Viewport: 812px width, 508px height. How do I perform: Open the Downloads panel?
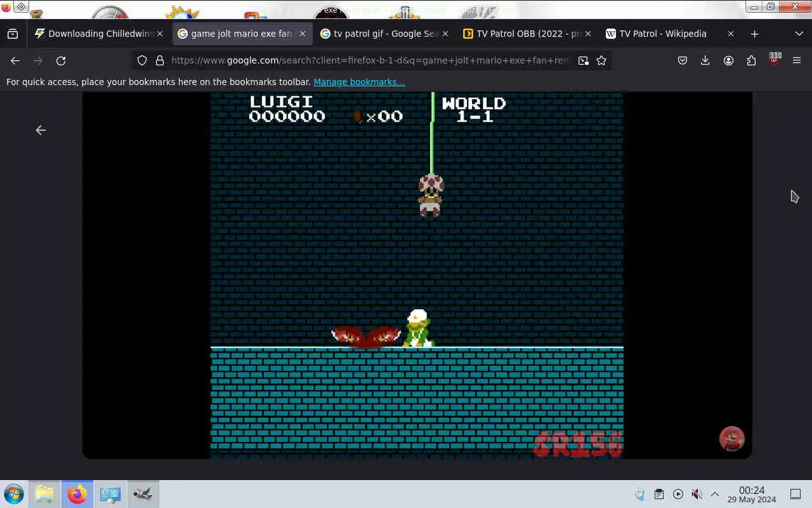[x=705, y=60]
